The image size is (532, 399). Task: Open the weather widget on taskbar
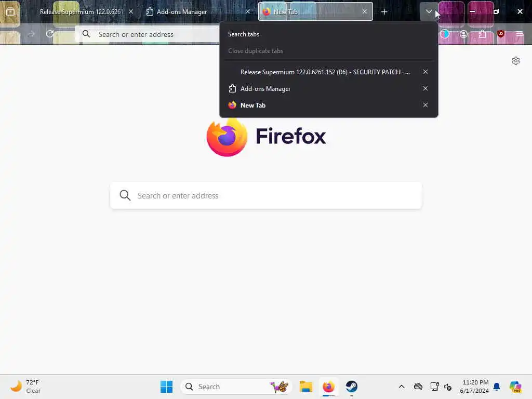point(25,387)
